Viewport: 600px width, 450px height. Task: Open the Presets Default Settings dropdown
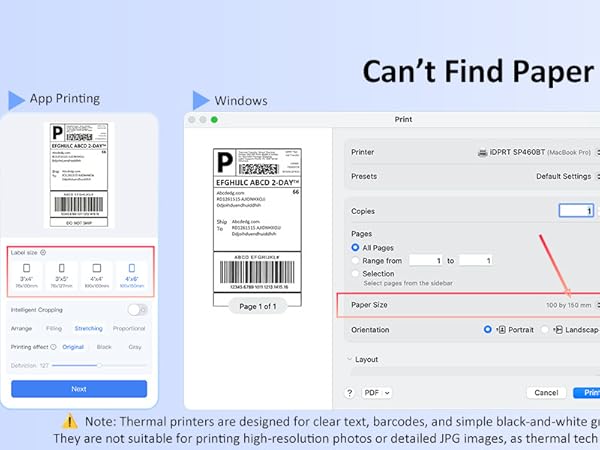(x=567, y=176)
